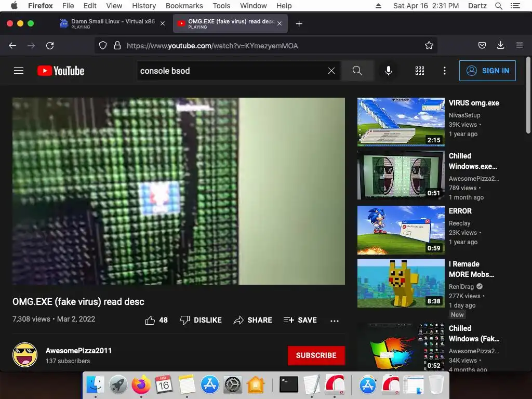Open the Chilled Windows (Fak... thumbnail (0:52)
This screenshot has width=532, height=399.
(x=401, y=347)
